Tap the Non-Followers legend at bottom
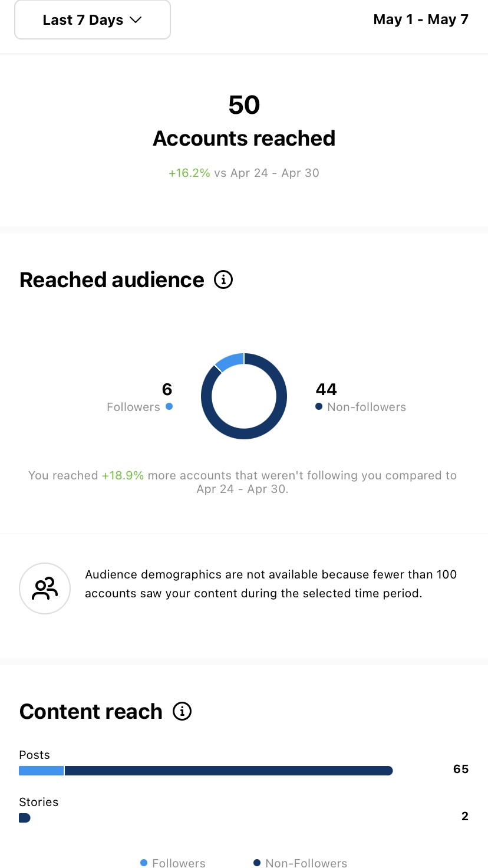Screen dimensions: 488x868 pos(301,863)
